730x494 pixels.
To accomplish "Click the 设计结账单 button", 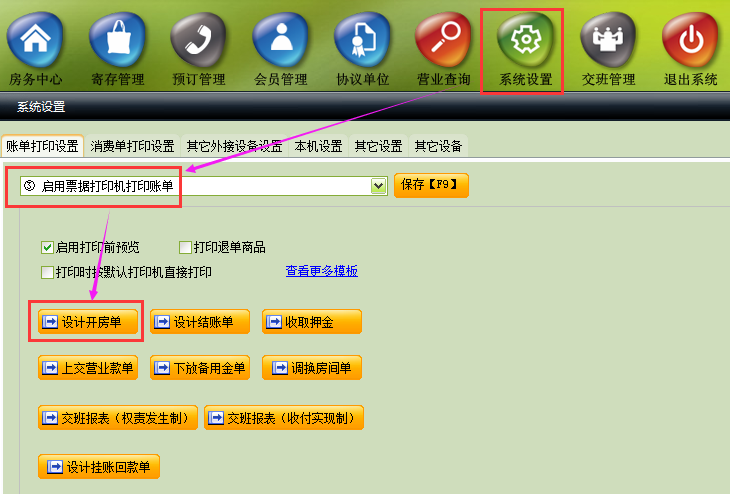I will tap(200, 322).
